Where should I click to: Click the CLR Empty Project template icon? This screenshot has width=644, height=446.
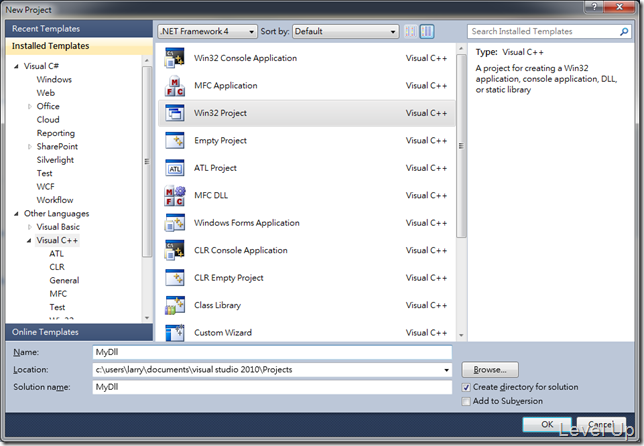pyautogui.click(x=175, y=278)
